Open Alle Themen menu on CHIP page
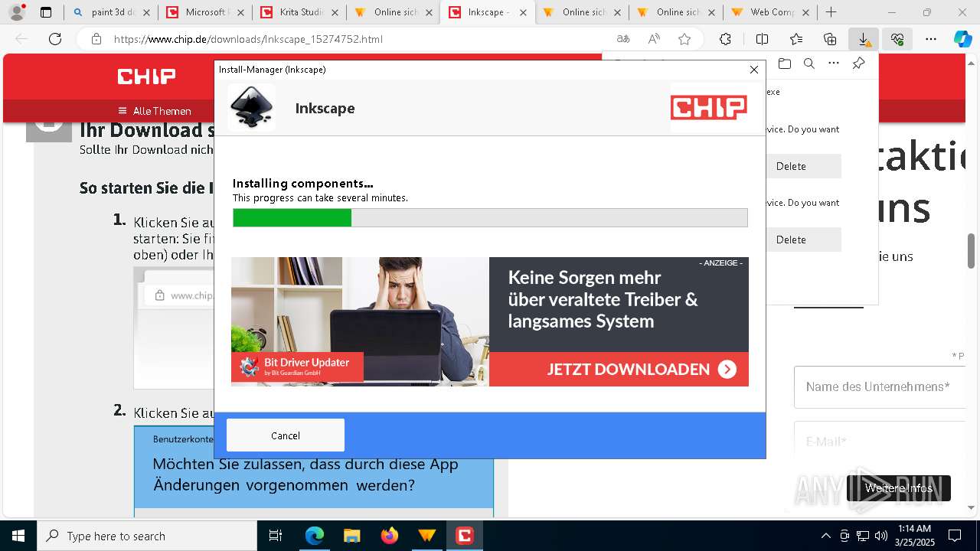 (x=154, y=111)
